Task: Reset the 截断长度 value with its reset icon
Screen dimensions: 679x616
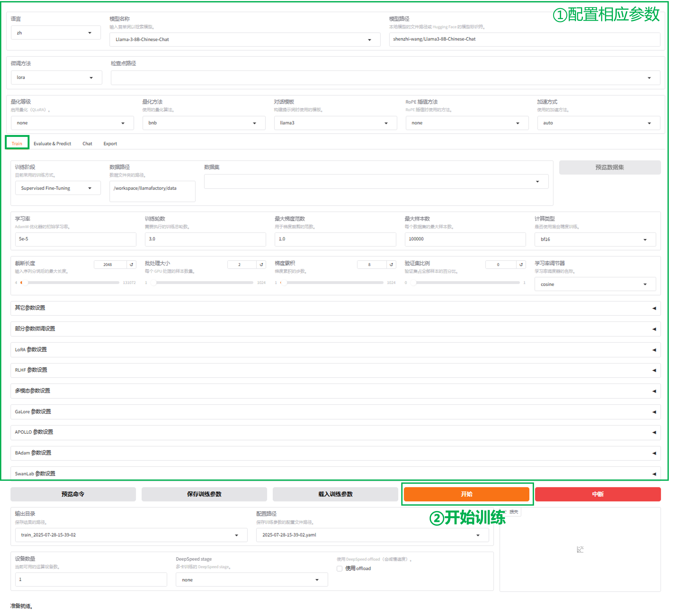Action: 131,265
